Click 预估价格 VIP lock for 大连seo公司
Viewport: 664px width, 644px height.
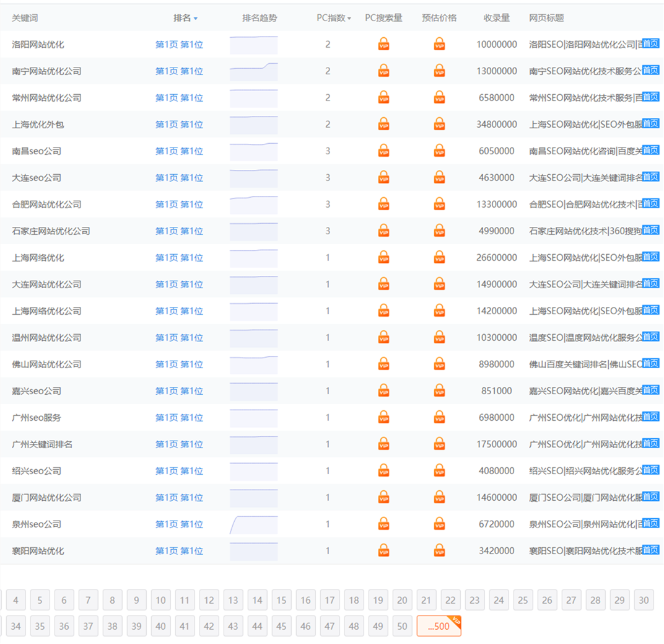point(439,178)
